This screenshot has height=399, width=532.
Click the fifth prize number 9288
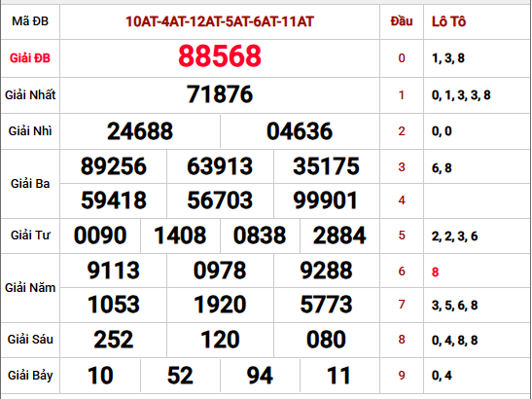click(326, 271)
